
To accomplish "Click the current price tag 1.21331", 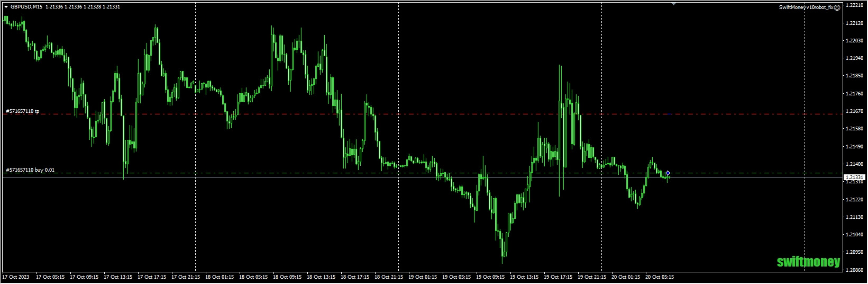I will pyautogui.click(x=855, y=177).
